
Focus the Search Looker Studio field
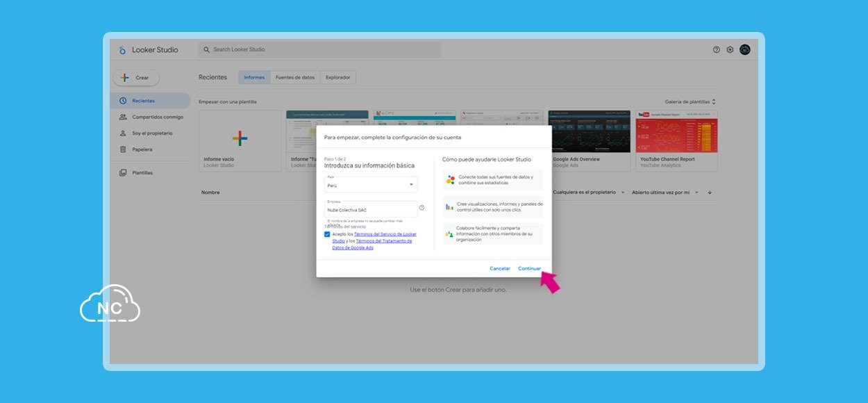pyautogui.click(x=319, y=49)
